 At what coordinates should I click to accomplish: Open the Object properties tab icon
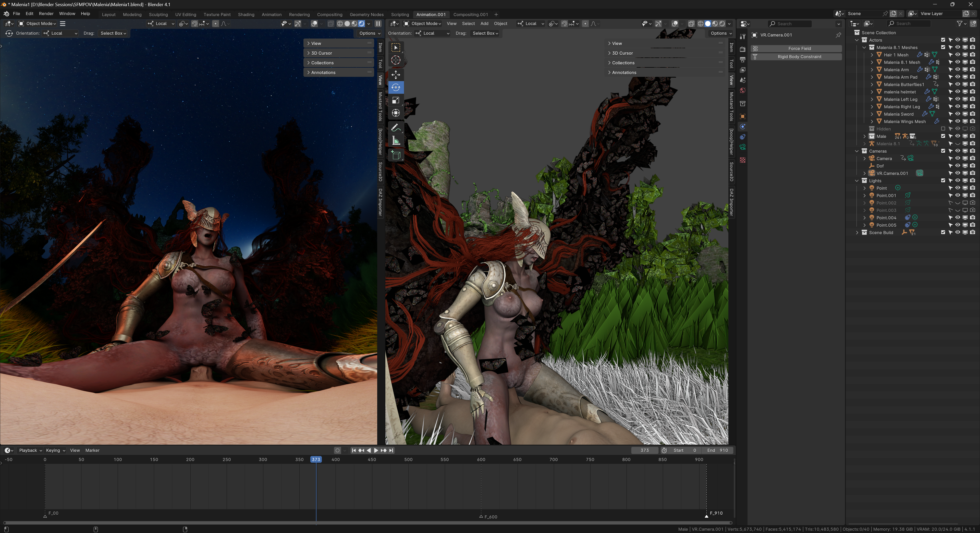(743, 116)
